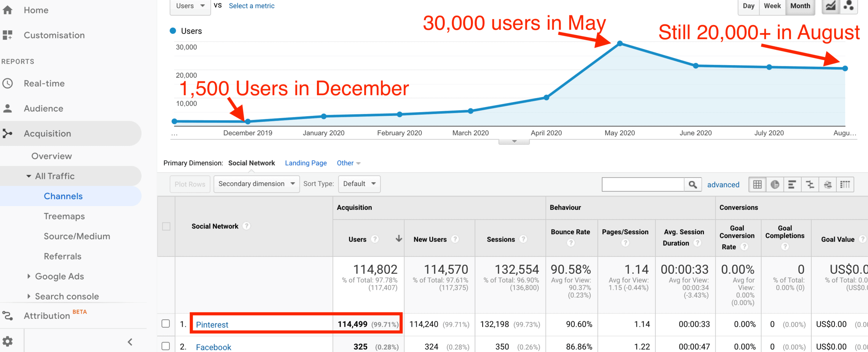Expand the Search console section
The image size is (868, 352).
click(x=29, y=296)
